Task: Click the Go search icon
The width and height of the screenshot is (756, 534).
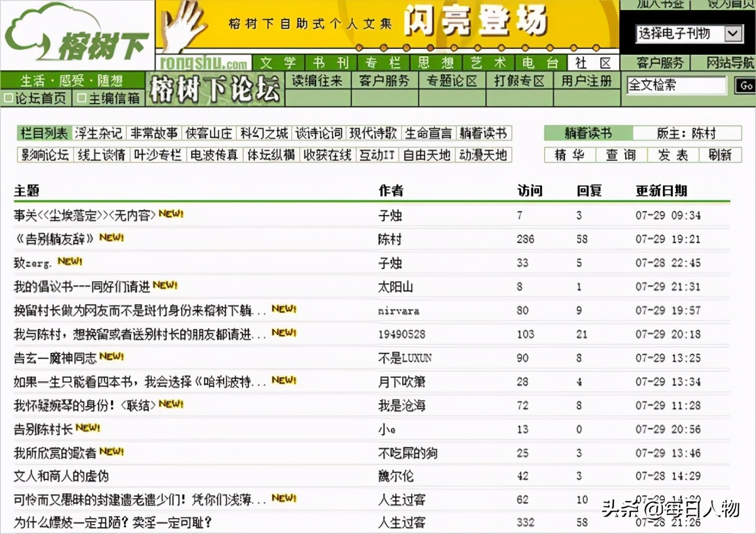Action: pos(745,85)
